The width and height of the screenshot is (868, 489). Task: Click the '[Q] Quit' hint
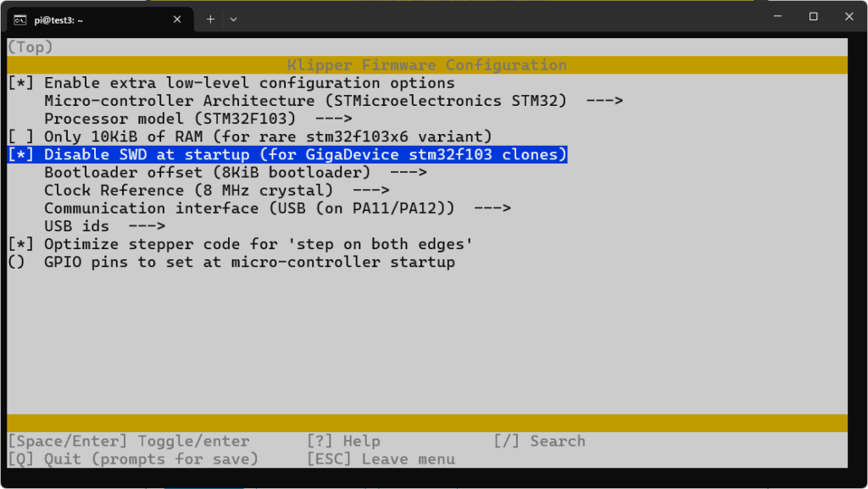point(132,459)
